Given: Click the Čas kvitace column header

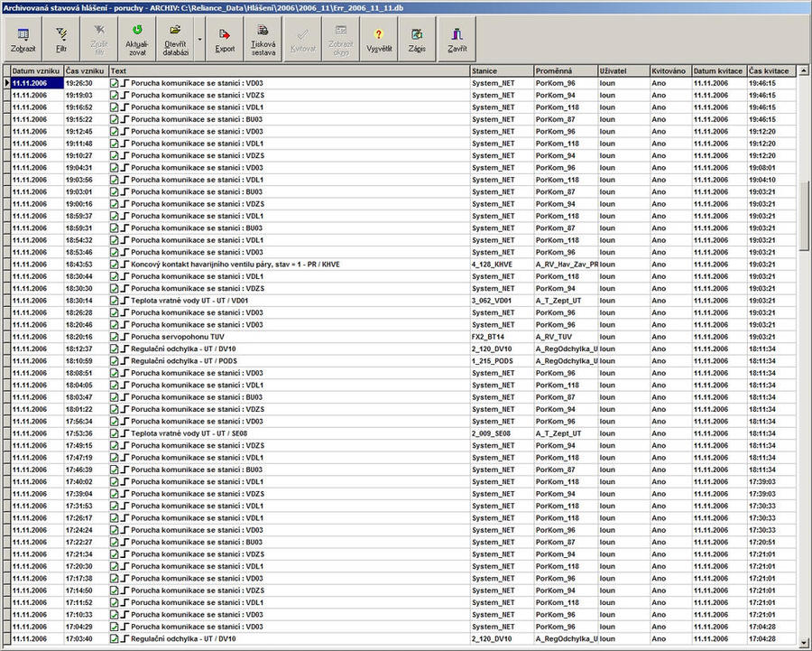Looking at the screenshot, I should 771,71.
